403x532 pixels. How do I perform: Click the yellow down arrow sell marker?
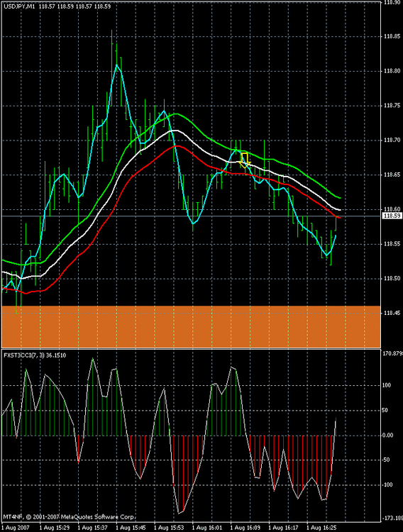tap(245, 160)
